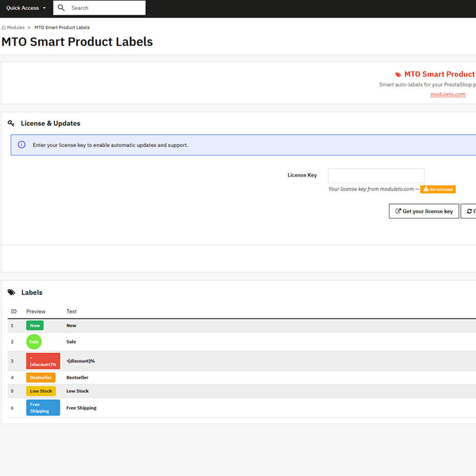Click the red tag icon near MTO title
476x476 pixels.
pos(398,74)
